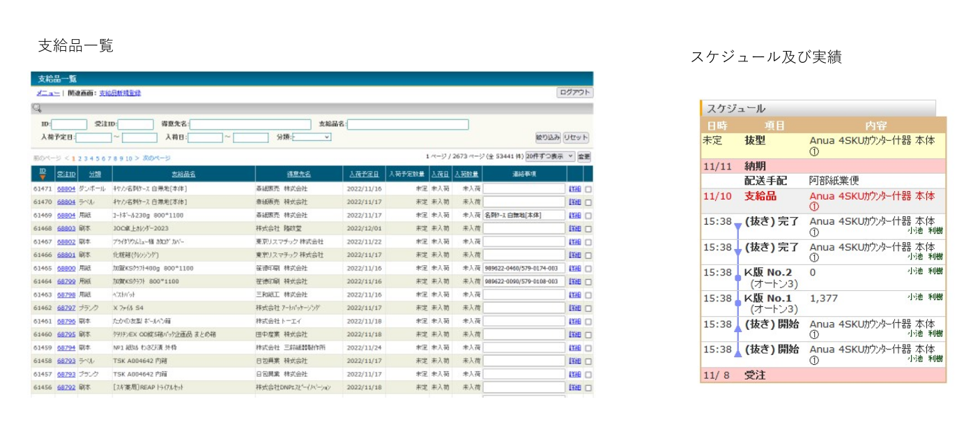Open the 分類 dropdown filter

click(x=312, y=137)
